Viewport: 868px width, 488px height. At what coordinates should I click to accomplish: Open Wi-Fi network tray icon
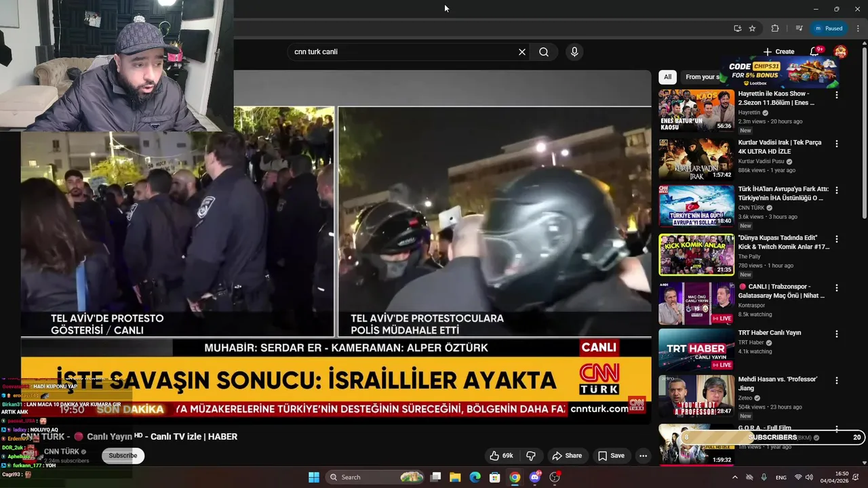click(x=798, y=477)
